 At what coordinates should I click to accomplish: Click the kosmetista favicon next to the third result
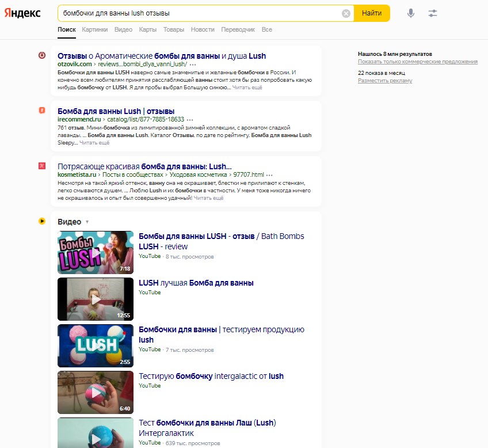42,166
